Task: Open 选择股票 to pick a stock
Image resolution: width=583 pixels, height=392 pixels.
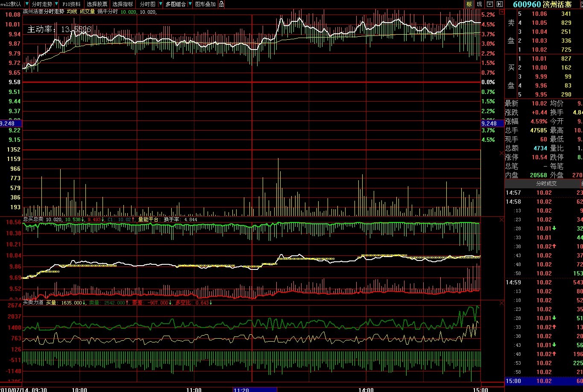Action: pyautogui.click(x=97, y=4)
